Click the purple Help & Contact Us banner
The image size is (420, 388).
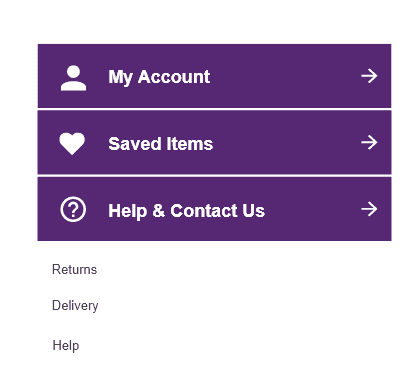[x=214, y=209]
